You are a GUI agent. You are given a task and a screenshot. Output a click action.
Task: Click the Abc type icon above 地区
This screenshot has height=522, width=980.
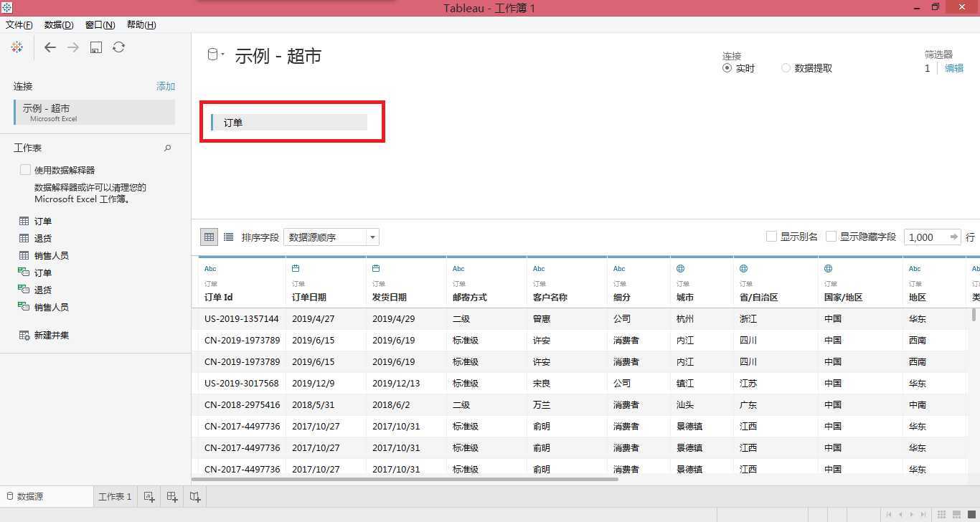pyautogui.click(x=915, y=268)
